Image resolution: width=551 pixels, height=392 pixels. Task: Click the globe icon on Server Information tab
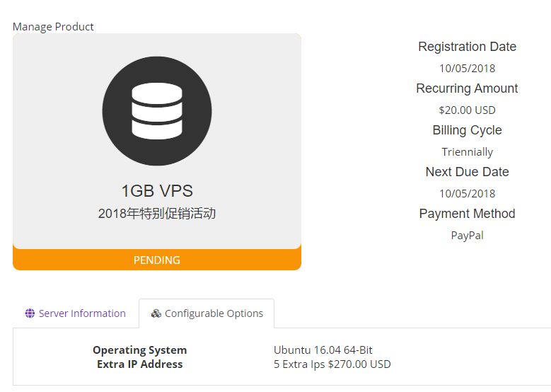[x=30, y=313]
